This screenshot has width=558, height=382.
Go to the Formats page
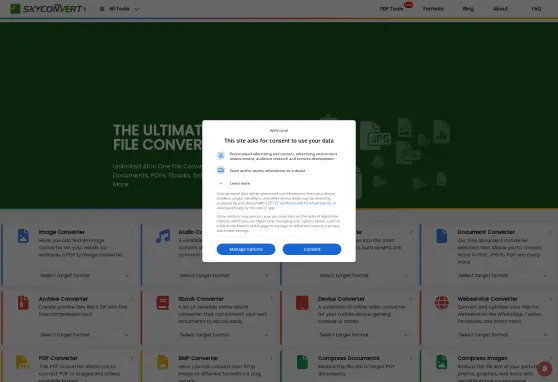point(433,9)
